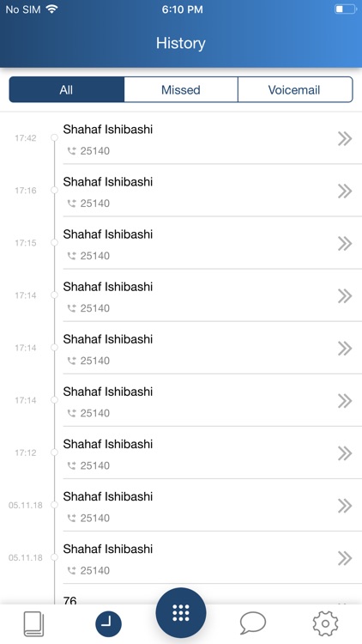
Task: Switch to the Missed filter
Action: tap(181, 89)
